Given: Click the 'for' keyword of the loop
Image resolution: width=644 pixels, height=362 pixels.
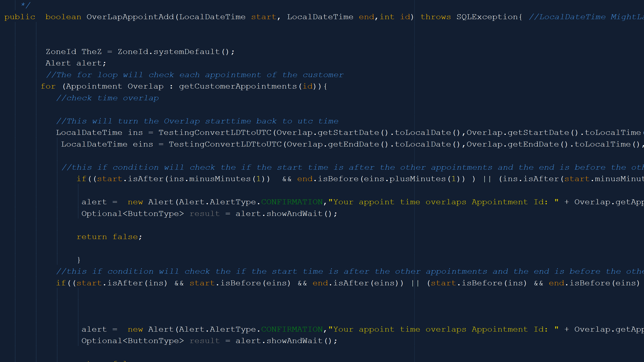Looking at the screenshot, I should 48,86.
